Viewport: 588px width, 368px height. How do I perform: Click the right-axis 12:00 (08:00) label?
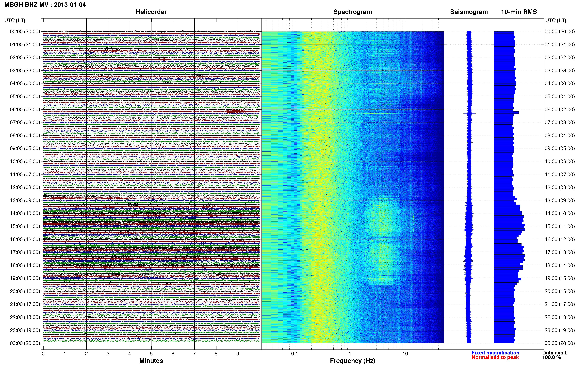[x=560, y=187]
